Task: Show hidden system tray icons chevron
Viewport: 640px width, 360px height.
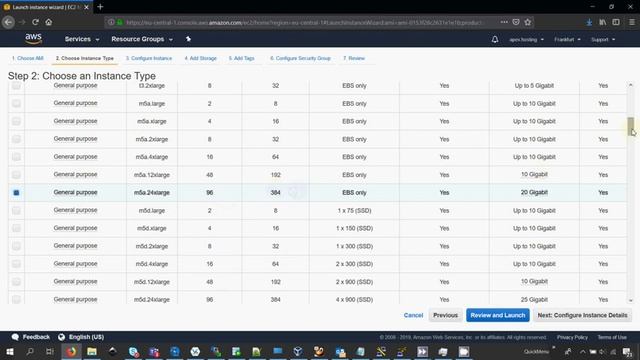Action: (x=582, y=351)
